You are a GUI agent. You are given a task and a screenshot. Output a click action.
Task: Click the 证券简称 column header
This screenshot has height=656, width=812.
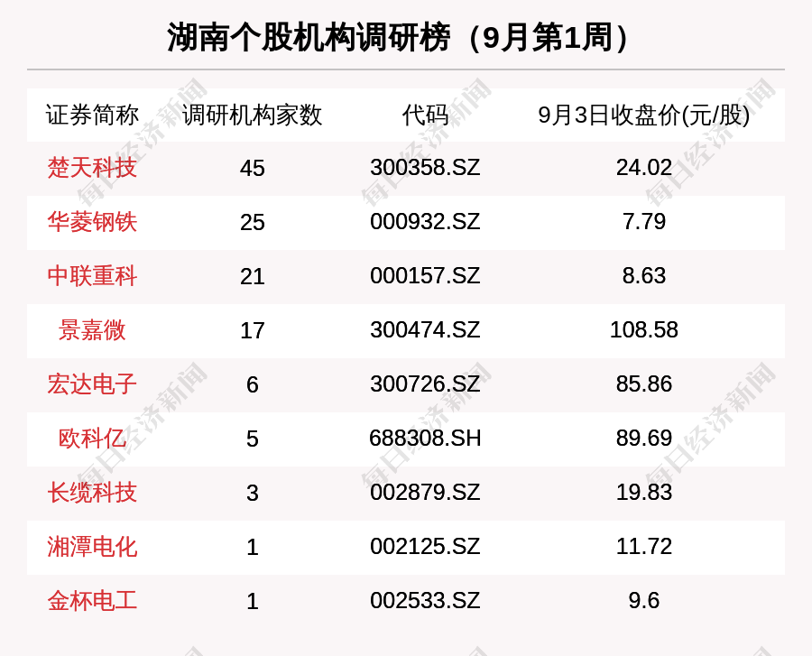click(92, 115)
